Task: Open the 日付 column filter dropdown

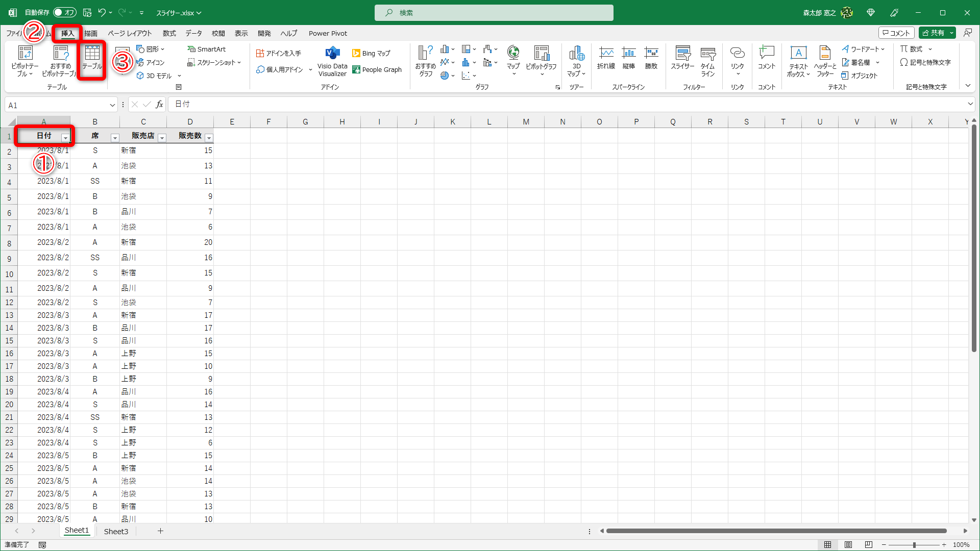Action: [65, 138]
